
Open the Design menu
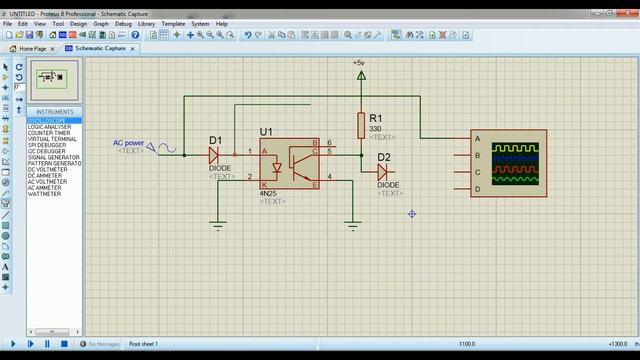[x=78, y=24]
